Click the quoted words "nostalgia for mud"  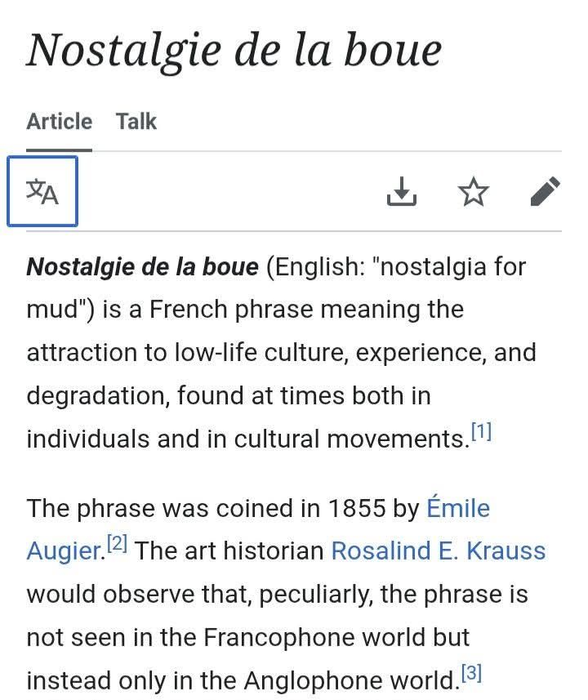coord(448,266)
